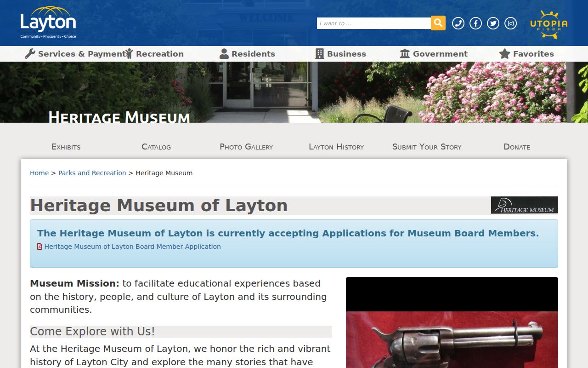Click the Heritage Museum logo image
This screenshot has width=588, height=368.
pyautogui.click(x=525, y=205)
